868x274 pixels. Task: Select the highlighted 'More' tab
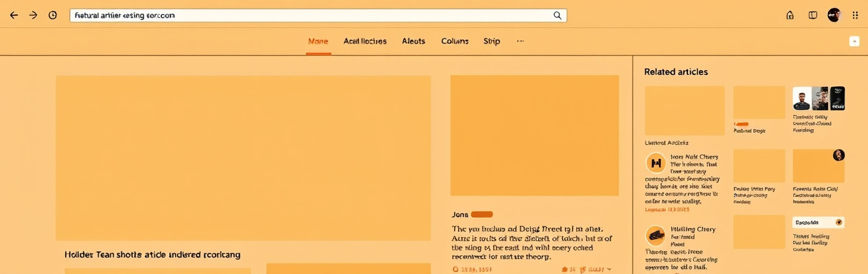(318, 41)
